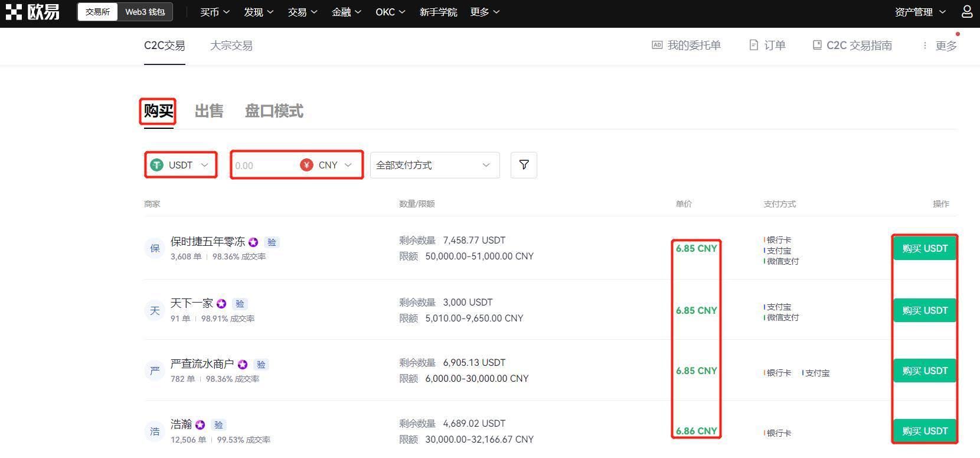Click the 保时捷五年零冻 merchant avatar
The height and width of the screenshot is (458, 980).
click(x=155, y=248)
